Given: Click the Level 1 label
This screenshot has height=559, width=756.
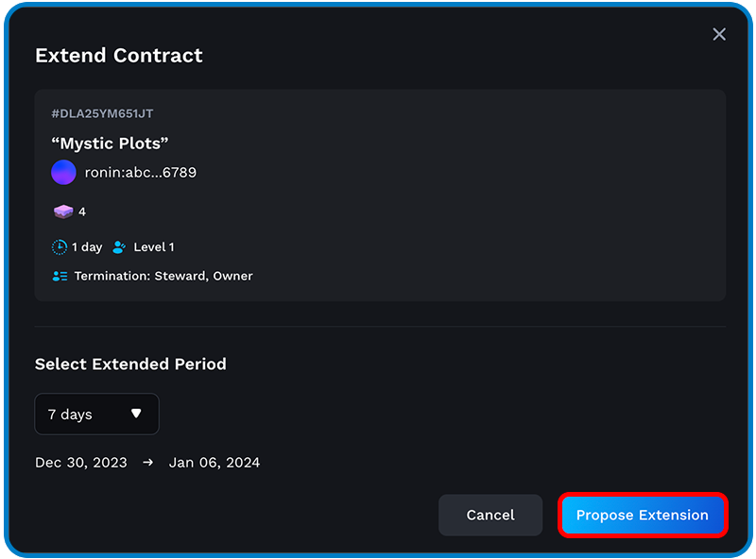Looking at the screenshot, I should tap(154, 247).
